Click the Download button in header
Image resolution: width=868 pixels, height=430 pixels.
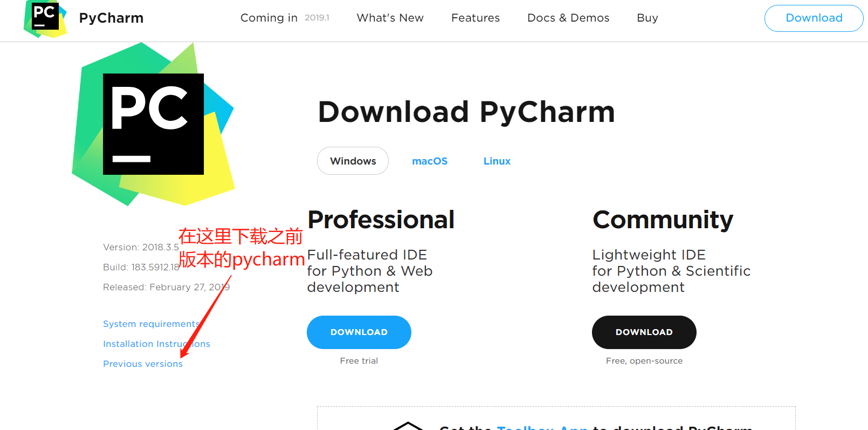[x=814, y=18]
